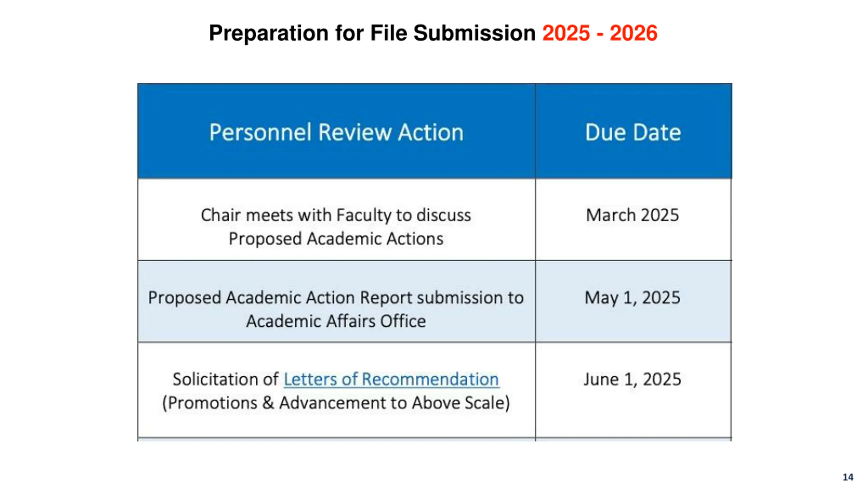The image size is (868, 488).
Task: Click the word Recommendation in the hyperlink
Action: [x=430, y=379]
